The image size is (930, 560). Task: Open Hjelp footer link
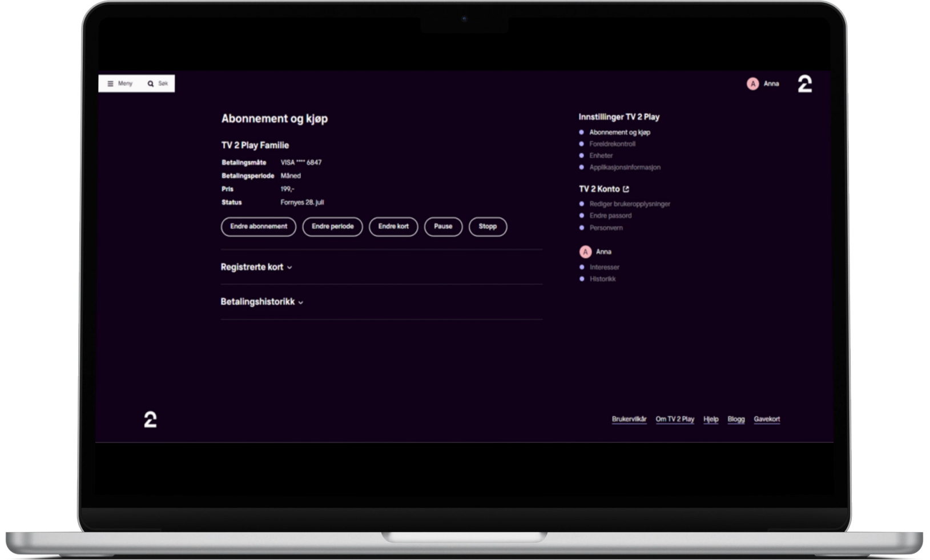tap(711, 419)
